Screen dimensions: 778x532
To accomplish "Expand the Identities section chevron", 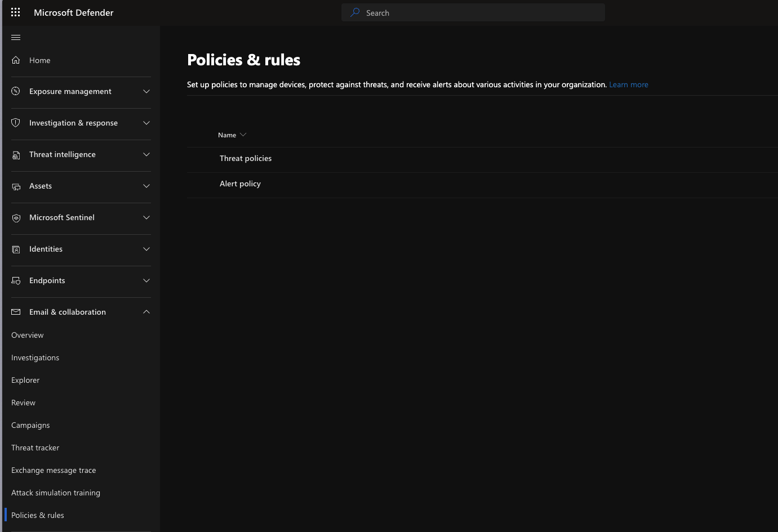I will tap(146, 249).
